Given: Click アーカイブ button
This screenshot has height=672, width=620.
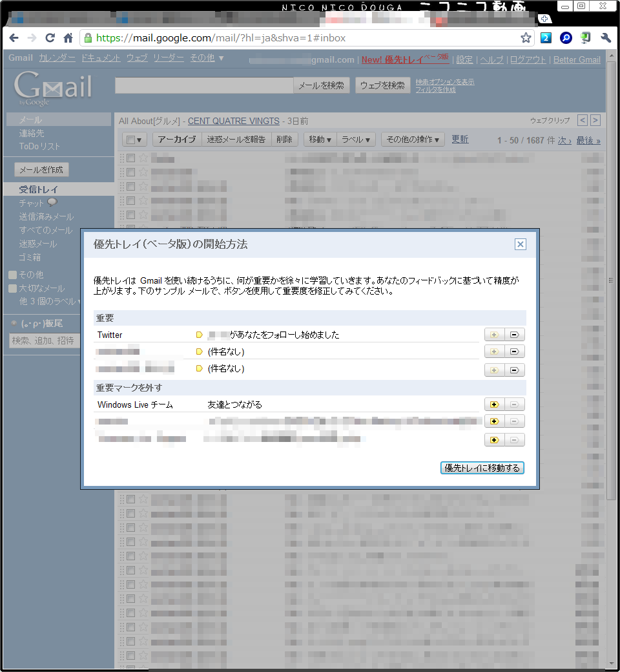Looking at the screenshot, I should point(177,140).
